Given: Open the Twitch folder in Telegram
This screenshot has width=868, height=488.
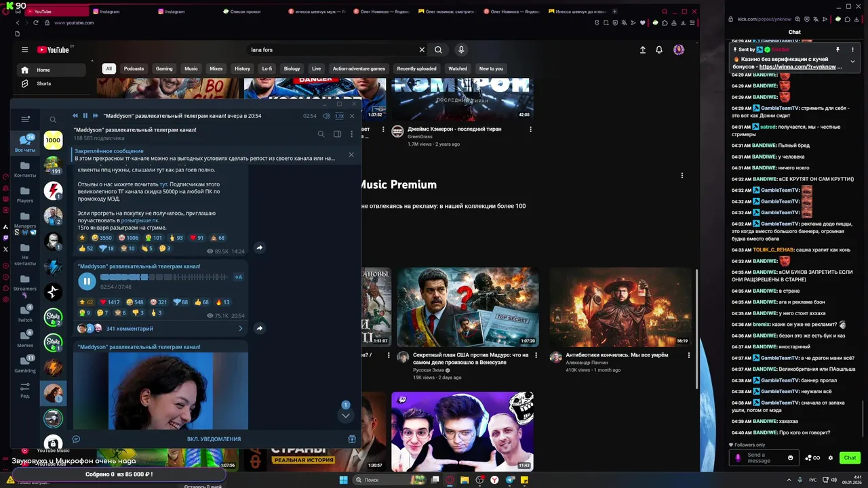Looking at the screenshot, I should (25, 313).
